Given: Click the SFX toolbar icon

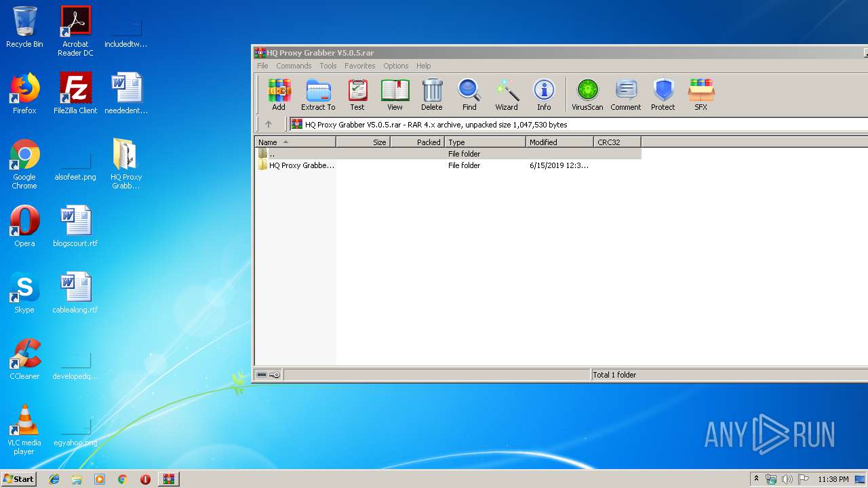Looking at the screenshot, I should pos(701,94).
